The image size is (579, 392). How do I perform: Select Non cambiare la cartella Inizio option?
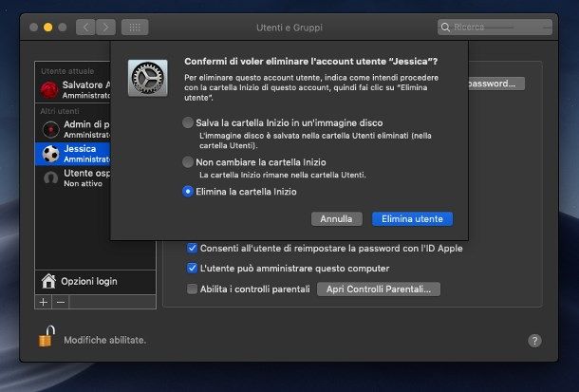188,161
